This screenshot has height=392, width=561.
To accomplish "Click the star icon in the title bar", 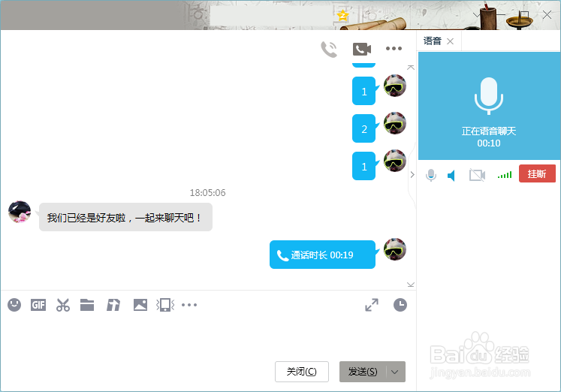I will (x=342, y=15).
